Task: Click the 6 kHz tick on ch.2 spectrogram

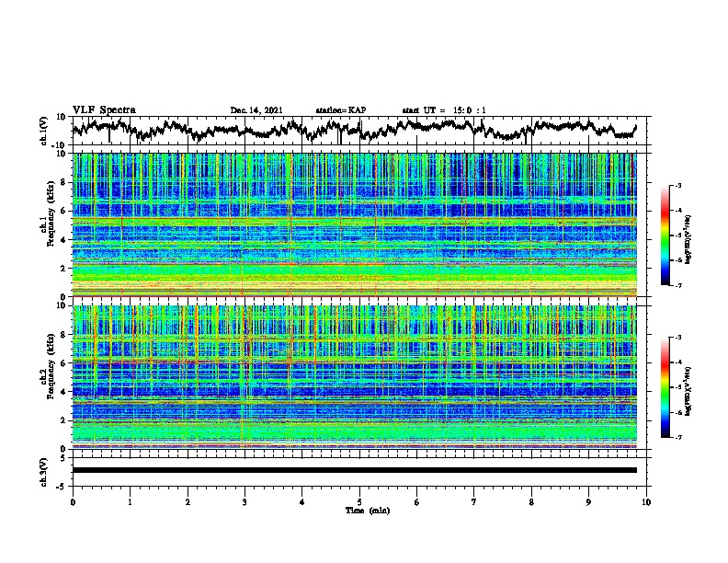Action: point(64,363)
